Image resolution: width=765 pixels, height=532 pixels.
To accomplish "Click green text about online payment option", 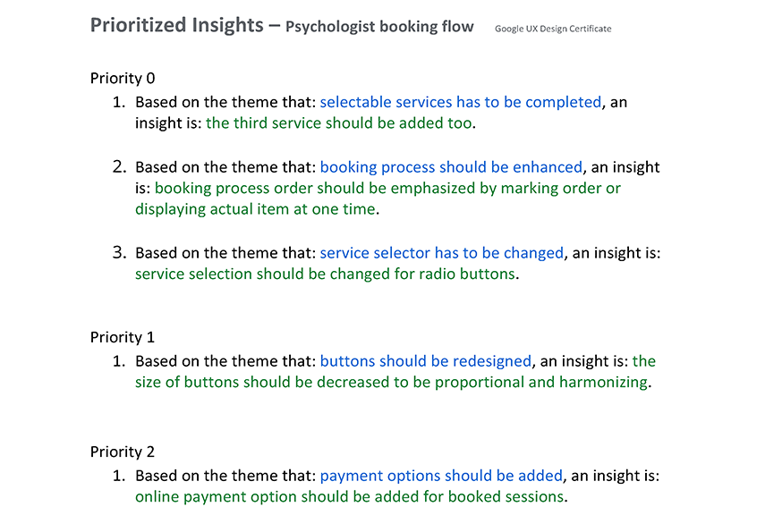I will point(350,496).
